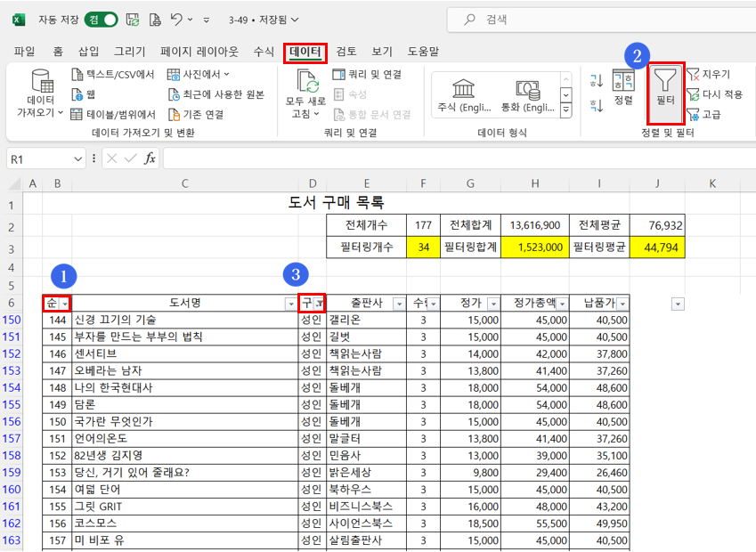Image resolution: width=756 pixels, height=552 pixels.
Task: Open the 보기 tab
Action: click(x=382, y=52)
